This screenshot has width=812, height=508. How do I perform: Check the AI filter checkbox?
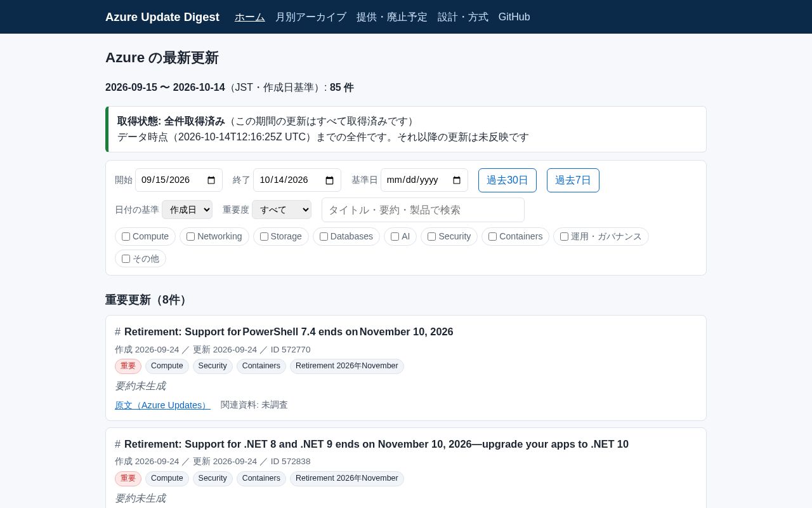pyautogui.click(x=395, y=237)
